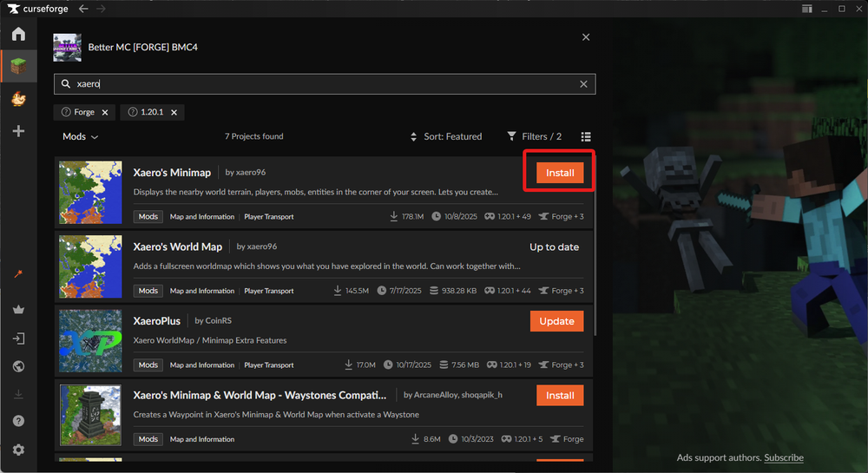The height and width of the screenshot is (473, 868).
Task: Click Xaero's Minimap thumbnail
Action: coord(90,193)
